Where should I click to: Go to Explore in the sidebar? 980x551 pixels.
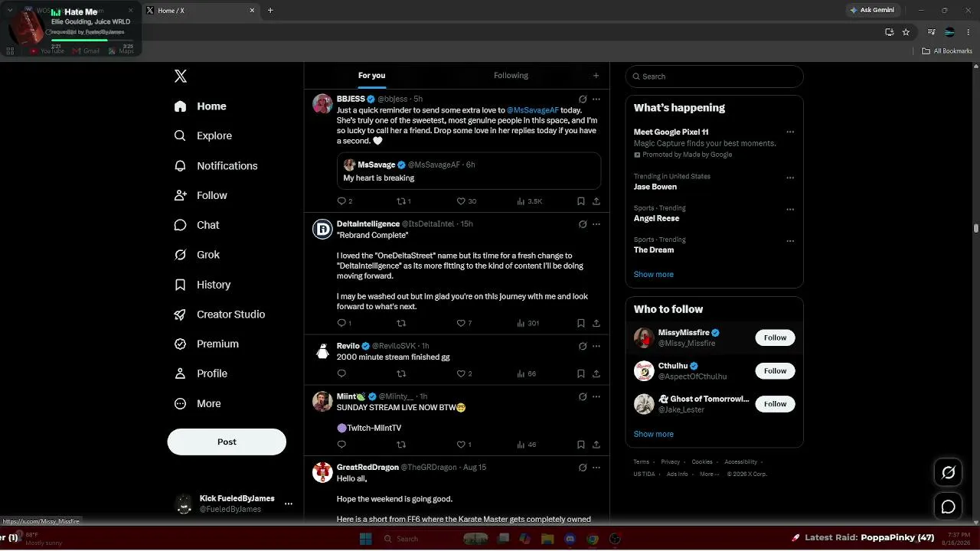[203, 135]
